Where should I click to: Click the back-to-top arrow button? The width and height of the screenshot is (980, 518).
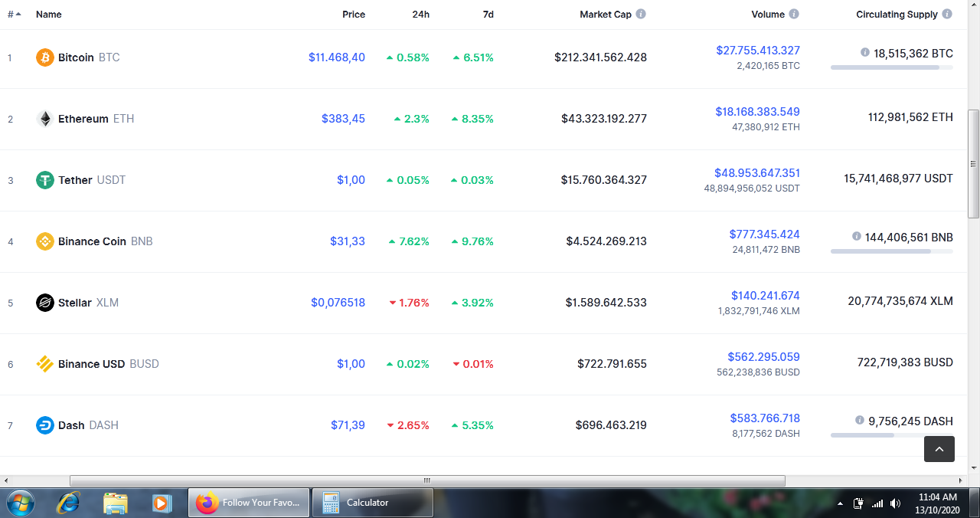(x=939, y=449)
